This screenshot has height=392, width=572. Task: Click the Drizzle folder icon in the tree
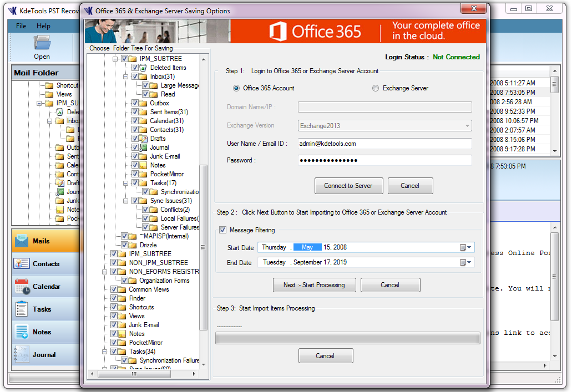133,245
